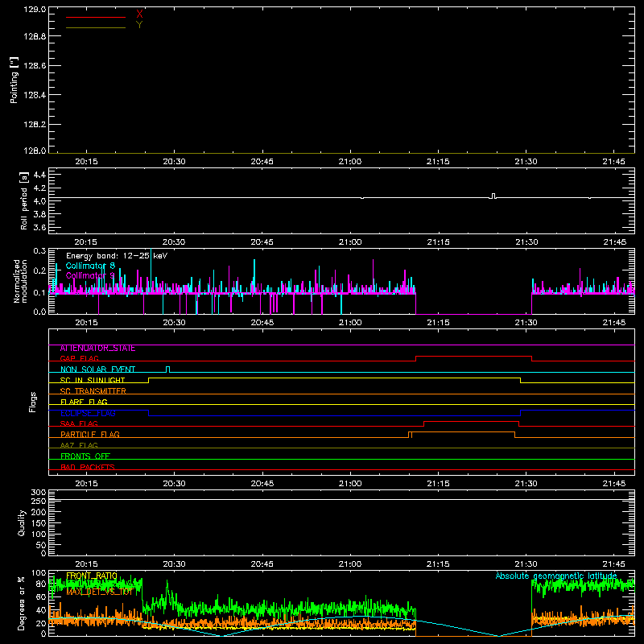Image resolution: width=644 pixels, height=644 pixels.
Task: Click the 128.6 tick on Pointing axis
Action: (x=35, y=66)
